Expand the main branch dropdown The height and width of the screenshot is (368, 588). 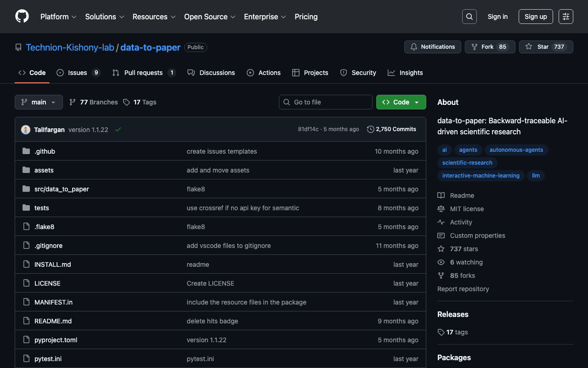[x=39, y=102]
